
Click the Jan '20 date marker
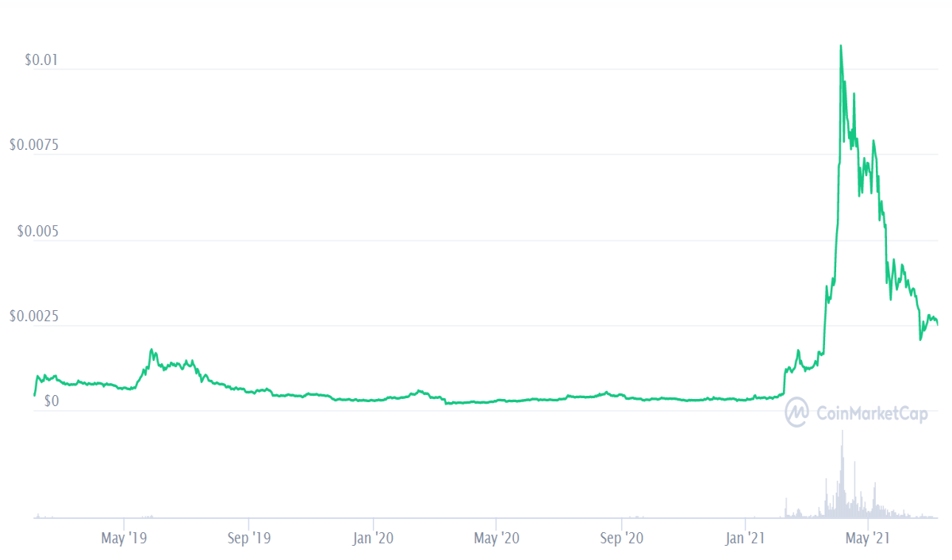373,538
